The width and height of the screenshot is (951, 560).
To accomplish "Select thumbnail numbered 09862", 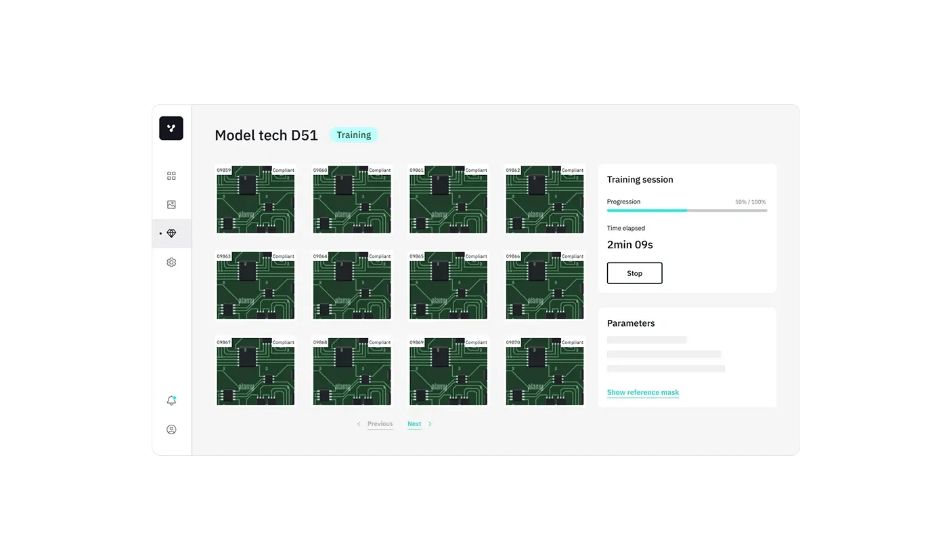I will click(x=545, y=200).
